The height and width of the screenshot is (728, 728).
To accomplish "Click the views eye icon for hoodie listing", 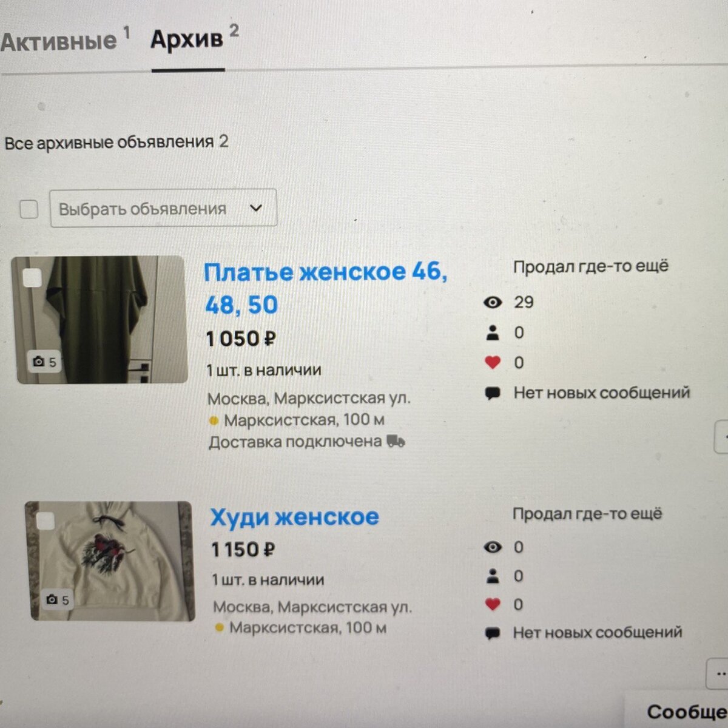I will (x=493, y=547).
